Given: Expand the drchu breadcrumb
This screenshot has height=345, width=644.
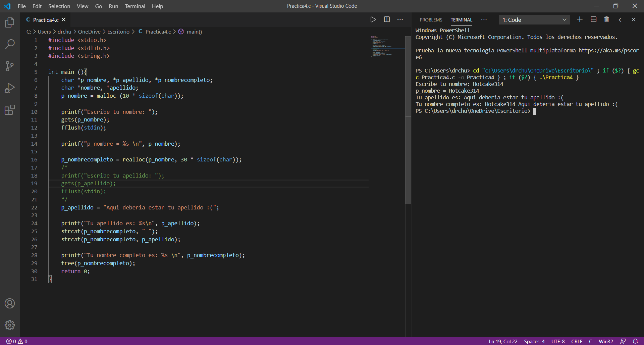Looking at the screenshot, I should click(64, 32).
